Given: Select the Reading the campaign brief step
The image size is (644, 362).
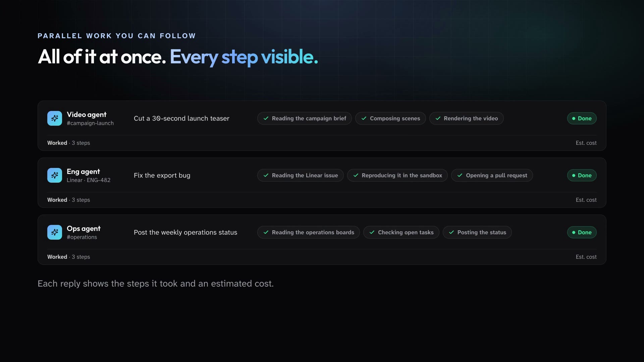Looking at the screenshot, I should [305, 118].
